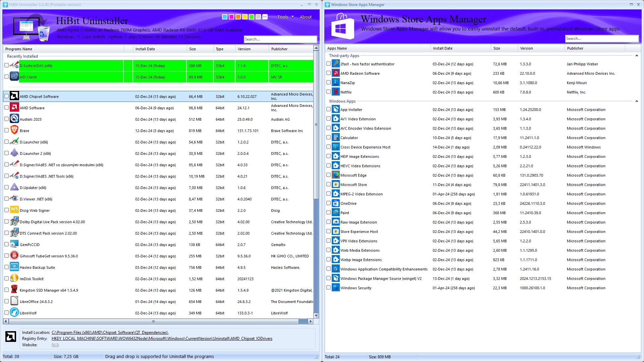Image resolution: width=644 pixels, height=362 pixels.
Task: Check the AMD Software row checkbox
Action: click(x=6, y=108)
